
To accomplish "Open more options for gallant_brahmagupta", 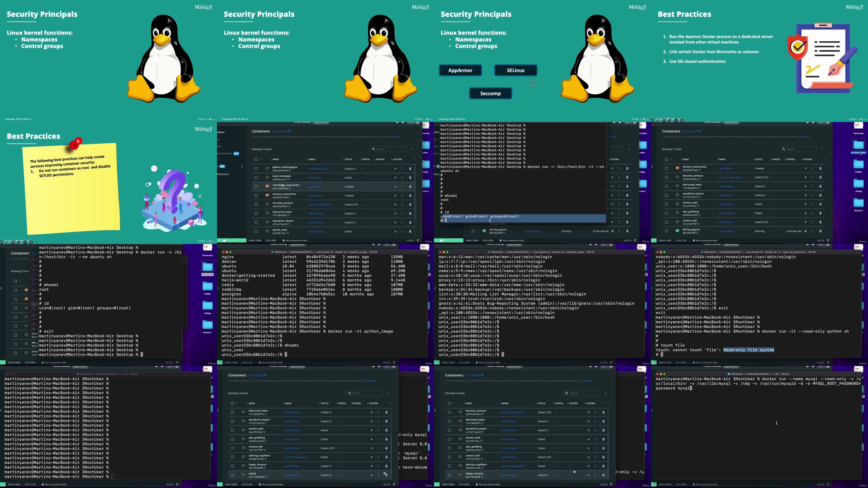I will pos(402,169).
